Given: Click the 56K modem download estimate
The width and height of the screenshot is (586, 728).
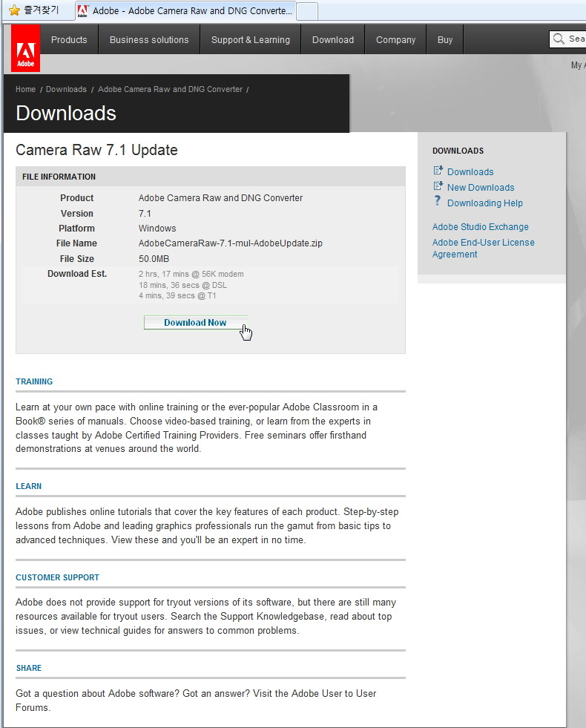Looking at the screenshot, I should tap(191, 274).
